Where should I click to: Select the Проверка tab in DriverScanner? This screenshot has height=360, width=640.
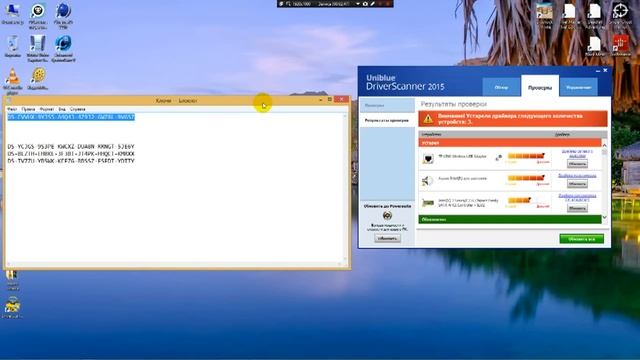click(540, 86)
